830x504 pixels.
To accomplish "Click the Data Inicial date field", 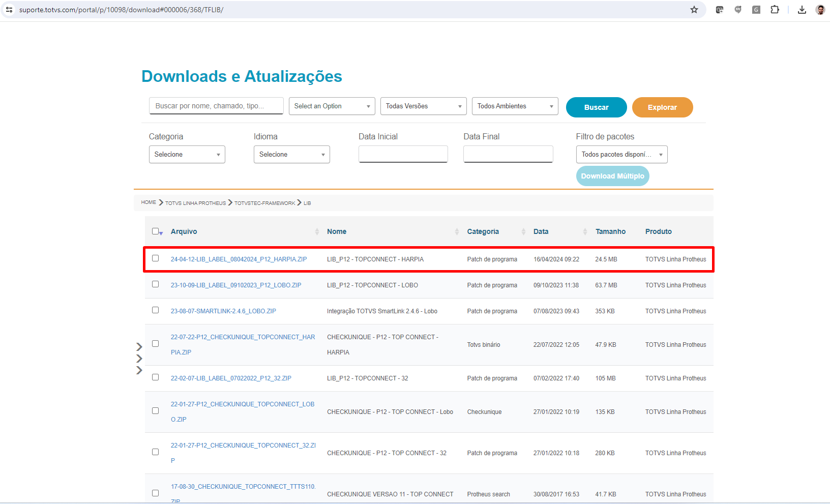I will coord(403,154).
